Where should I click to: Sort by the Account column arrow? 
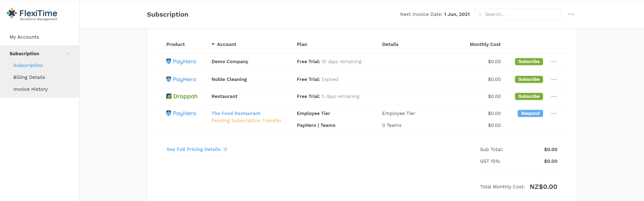[213, 44]
